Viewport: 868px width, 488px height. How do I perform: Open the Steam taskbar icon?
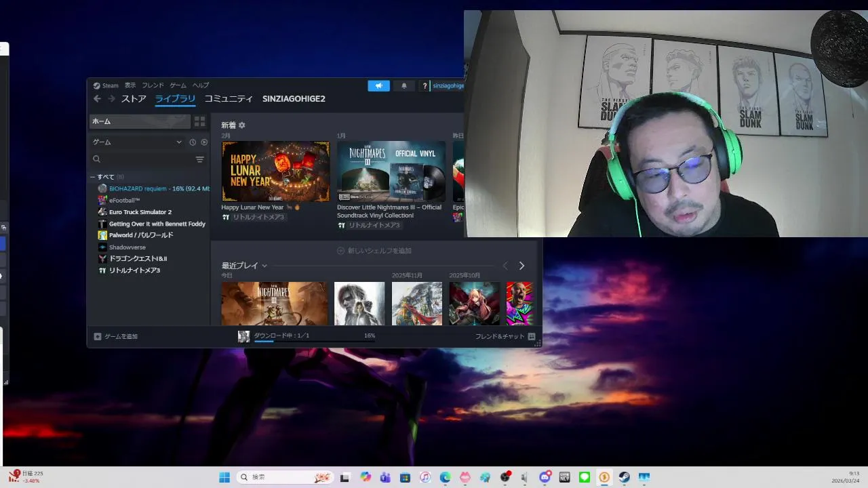tap(624, 477)
